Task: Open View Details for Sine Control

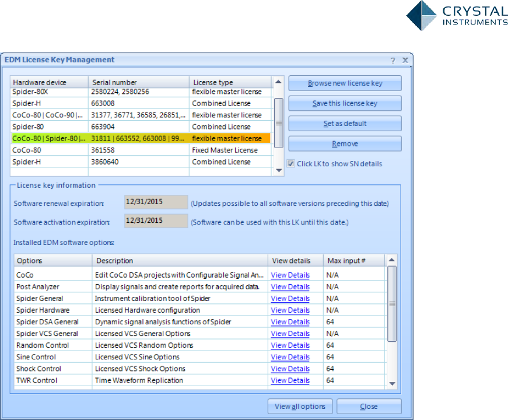Action: 290,357
